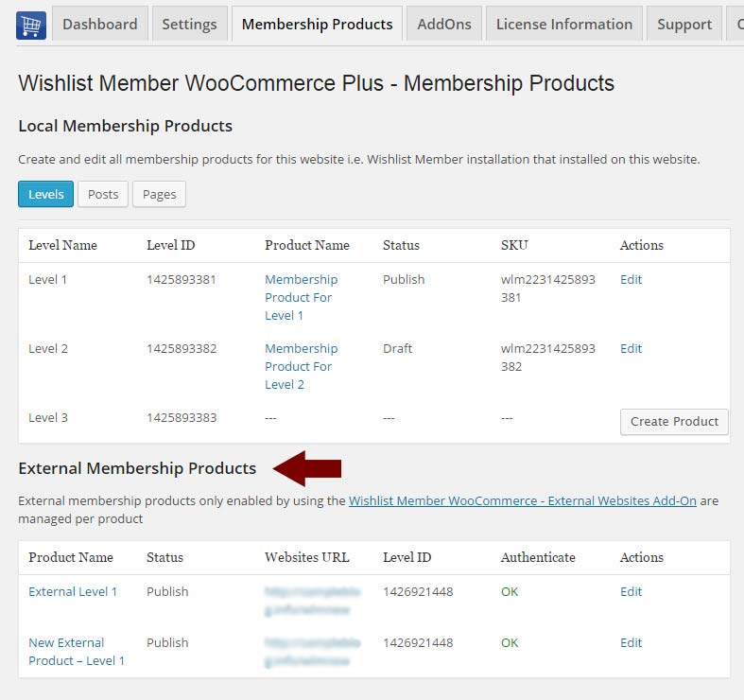The image size is (744, 700).
Task: Select Level ID 1425893382 cell
Action: click(x=182, y=348)
